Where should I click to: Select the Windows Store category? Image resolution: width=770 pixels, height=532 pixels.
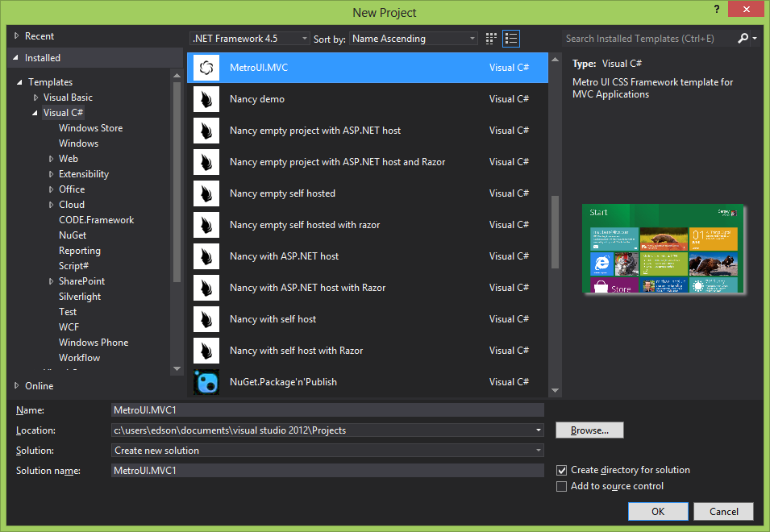click(90, 128)
